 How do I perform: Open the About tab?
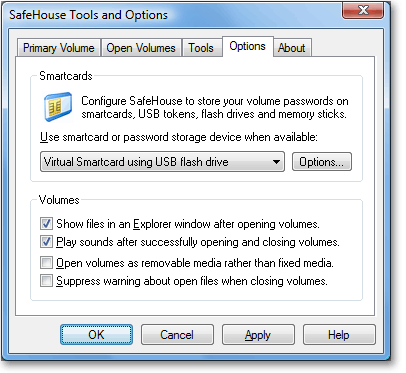tap(292, 48)
